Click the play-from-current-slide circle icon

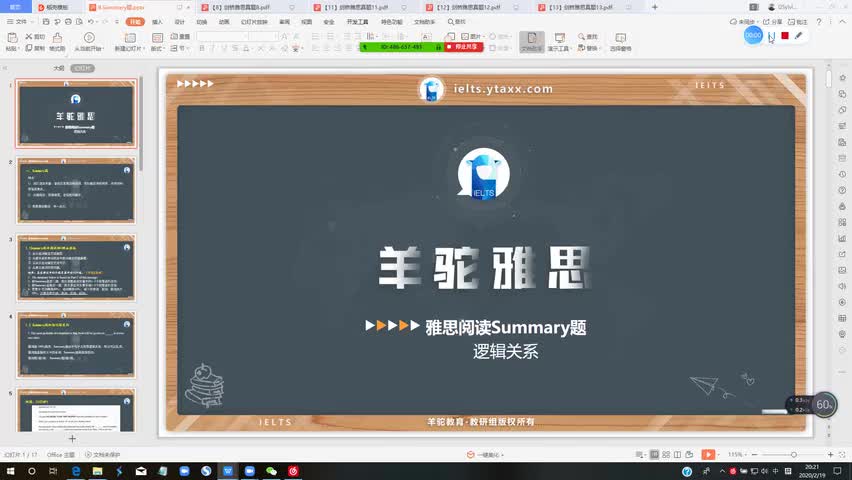89,38
